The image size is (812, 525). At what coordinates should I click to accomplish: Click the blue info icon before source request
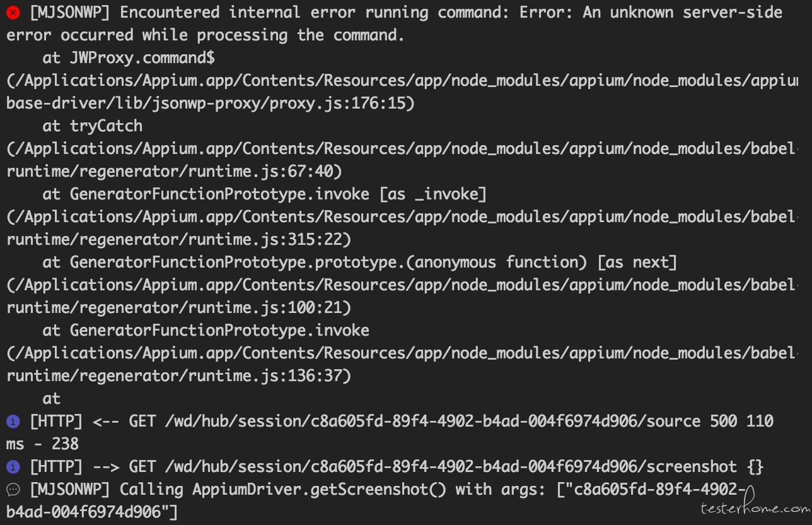tap(13, 421)
